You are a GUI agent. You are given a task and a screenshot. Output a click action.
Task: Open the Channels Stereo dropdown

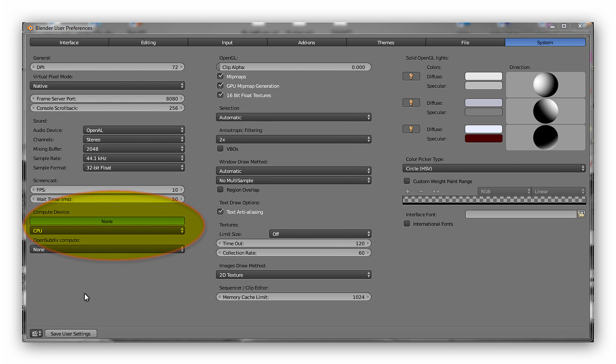[x=134, y=139]
